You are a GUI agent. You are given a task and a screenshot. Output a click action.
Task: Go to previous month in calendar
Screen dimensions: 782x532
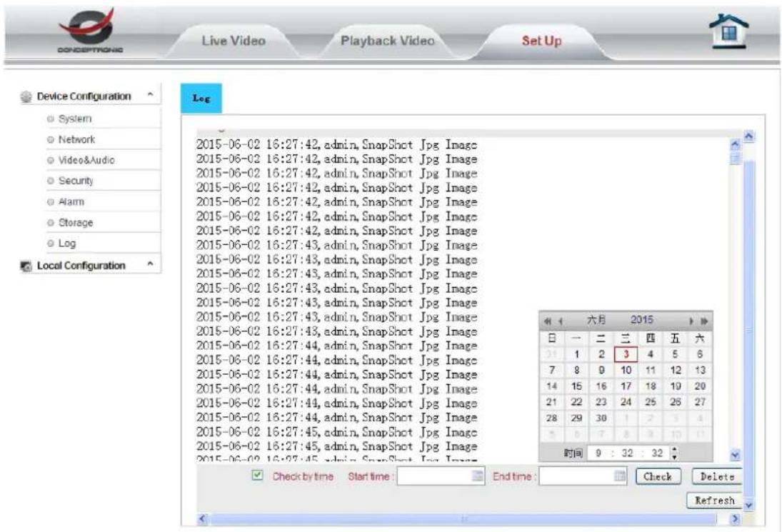pyautogui.click(x=561, y=321)
